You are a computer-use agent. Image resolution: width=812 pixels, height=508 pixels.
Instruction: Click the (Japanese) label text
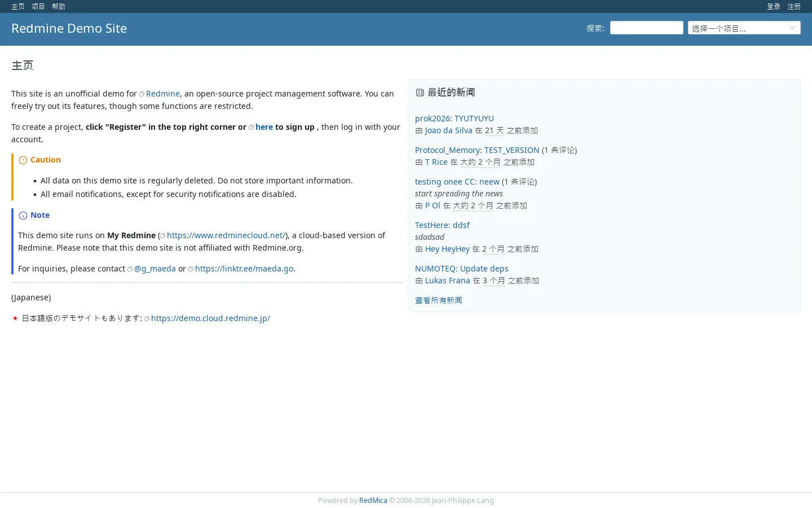point(31,297)
